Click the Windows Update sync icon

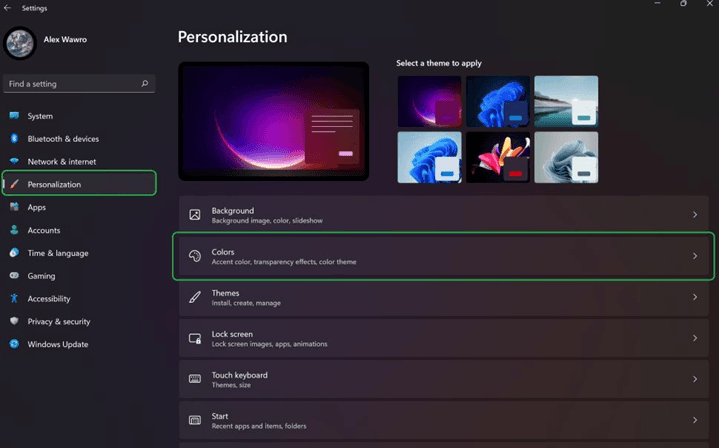[x=14, y=344]
